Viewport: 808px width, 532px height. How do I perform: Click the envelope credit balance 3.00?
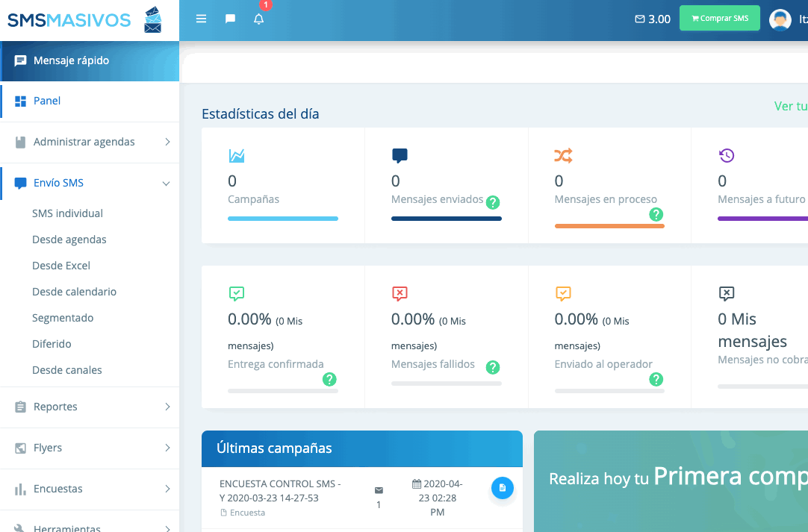pos(653,19)
